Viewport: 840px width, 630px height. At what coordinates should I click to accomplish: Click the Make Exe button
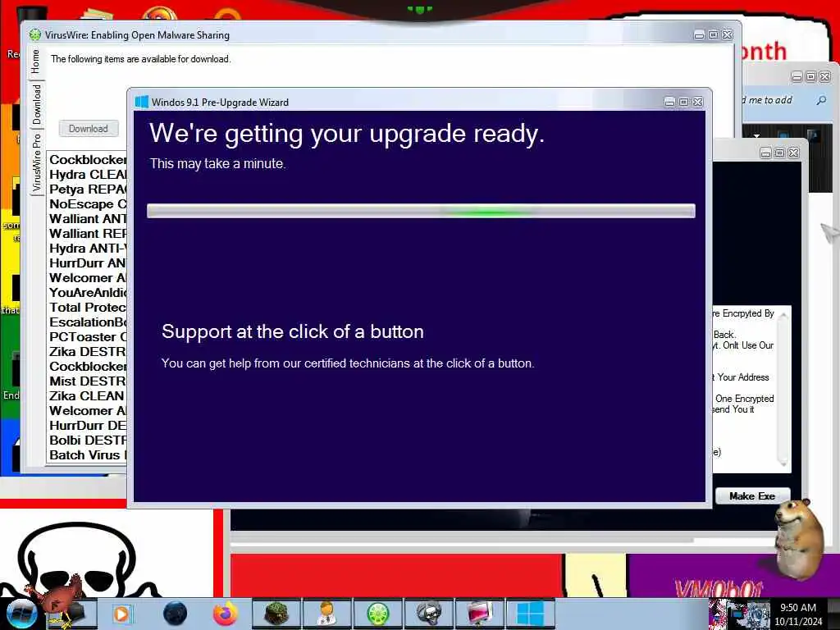[752, 496]
